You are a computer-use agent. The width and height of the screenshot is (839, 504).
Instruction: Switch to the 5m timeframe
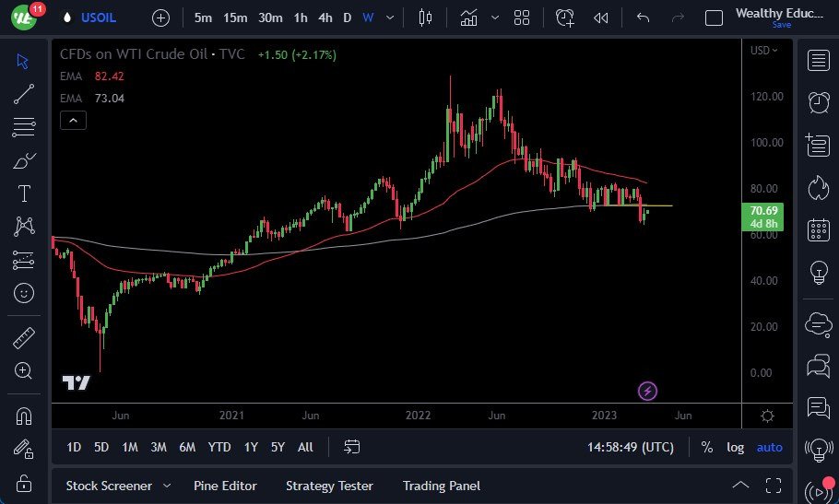coord(203,18)
